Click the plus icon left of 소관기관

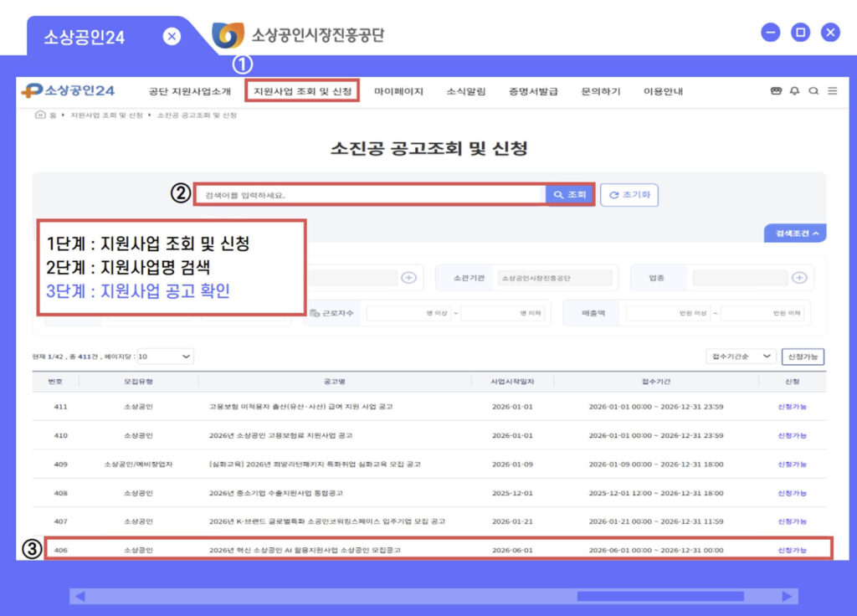[x=408, y=278]
